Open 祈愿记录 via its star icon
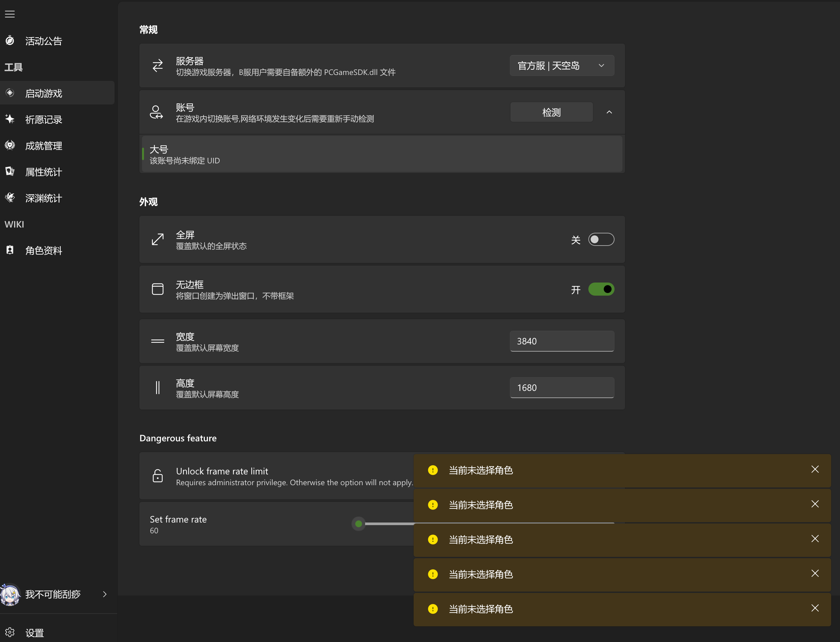 [x=10, y=119]
